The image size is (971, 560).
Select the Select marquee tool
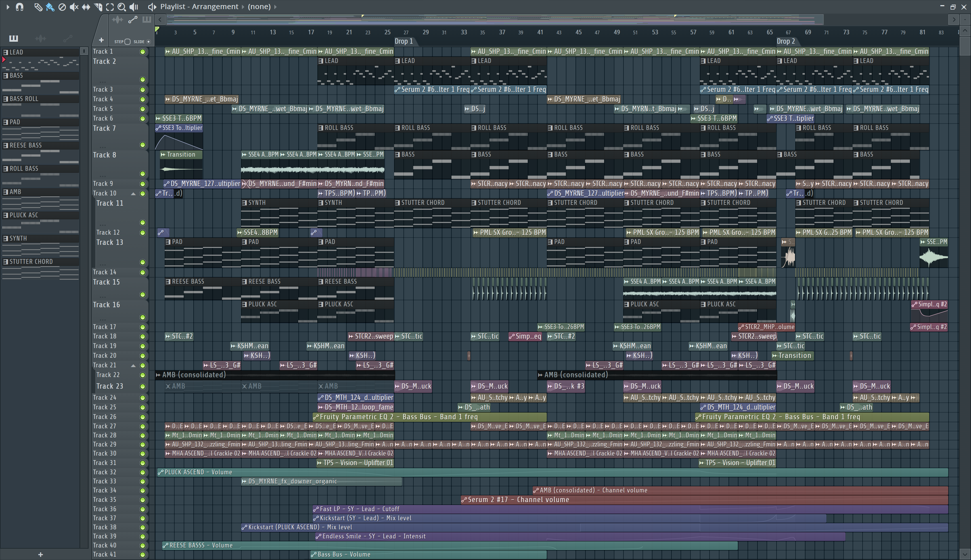pos(110,7)
